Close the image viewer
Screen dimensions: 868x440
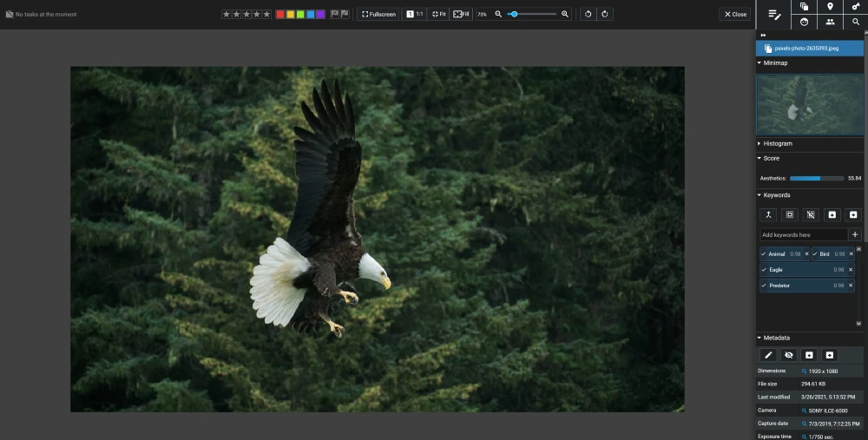tap(735, 15)
